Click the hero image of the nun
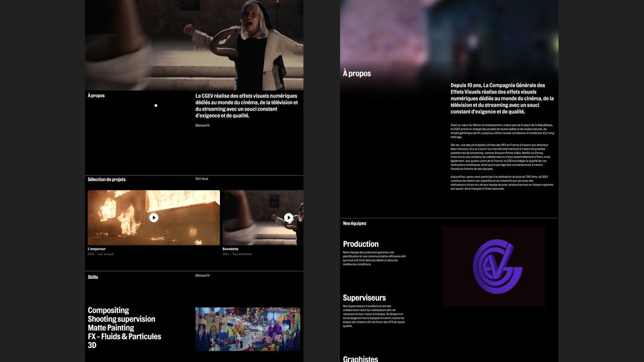 click(x=194, y=45)
